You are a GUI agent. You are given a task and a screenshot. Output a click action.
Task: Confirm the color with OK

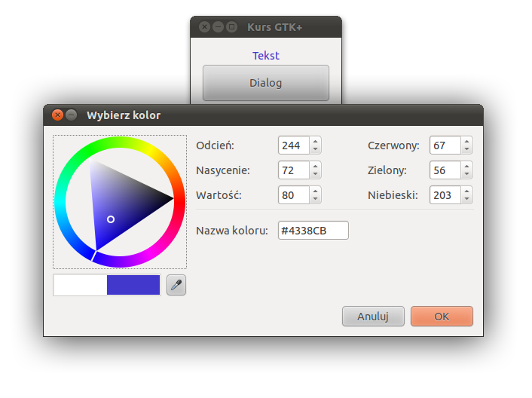(x=442, y=317)
